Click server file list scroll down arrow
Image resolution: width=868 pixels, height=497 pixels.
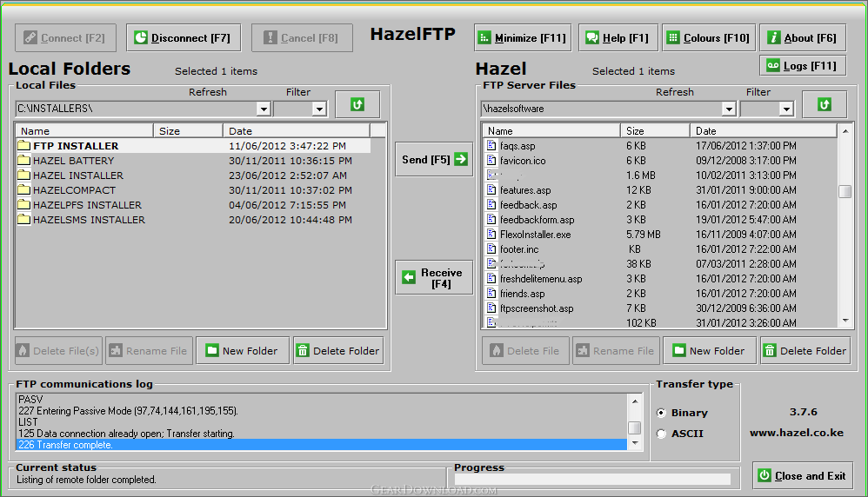point(845,321)
